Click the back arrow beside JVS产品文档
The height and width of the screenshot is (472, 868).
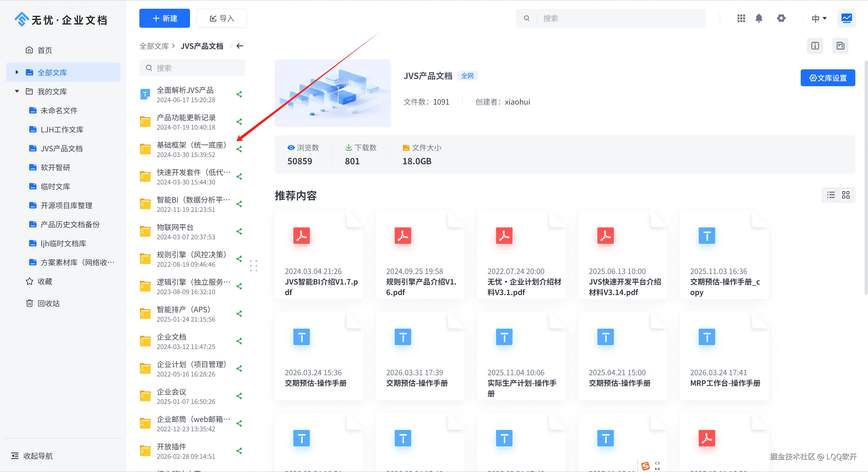239,46
